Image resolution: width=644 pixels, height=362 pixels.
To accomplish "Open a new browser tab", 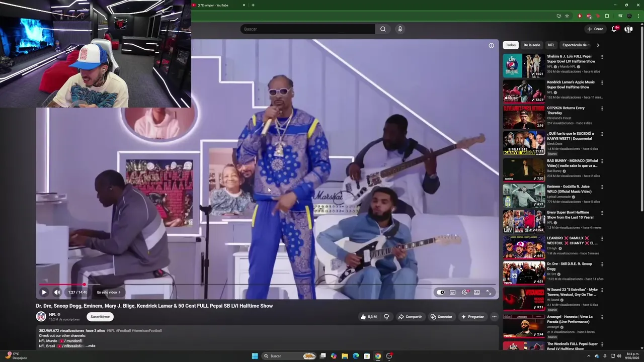I will coord(253,5).
